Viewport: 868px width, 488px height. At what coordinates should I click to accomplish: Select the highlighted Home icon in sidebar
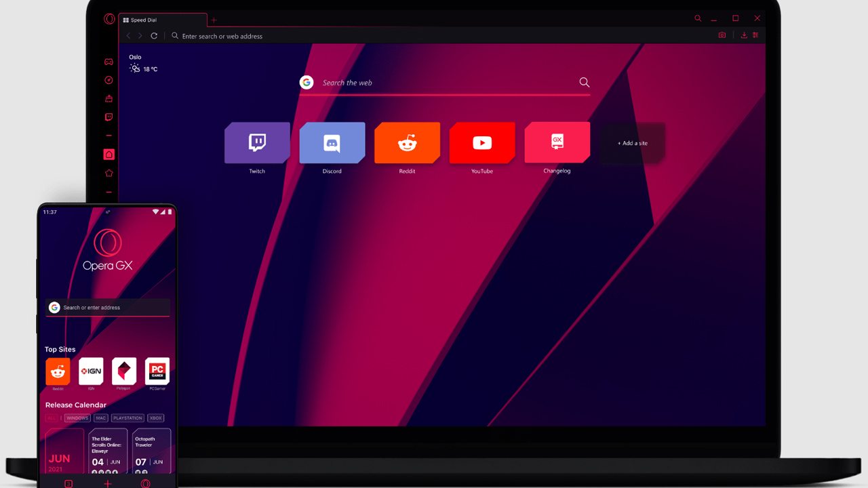[x=108, y=155]
